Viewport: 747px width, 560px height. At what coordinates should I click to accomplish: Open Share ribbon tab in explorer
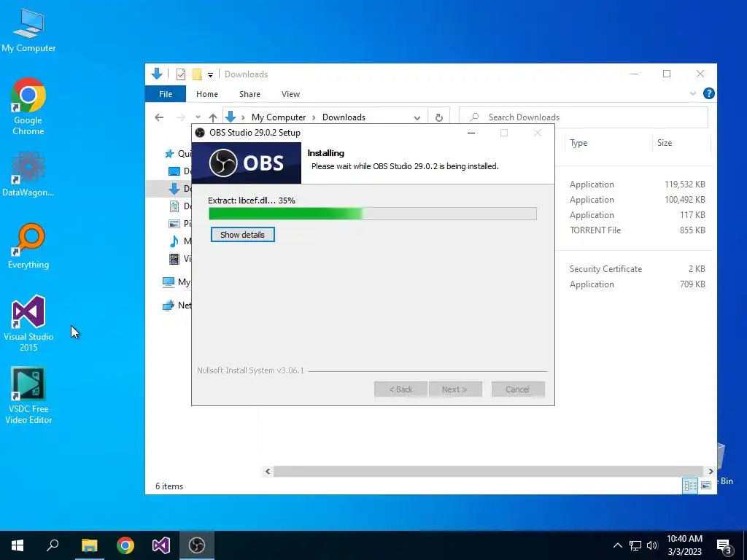point(249,94)
